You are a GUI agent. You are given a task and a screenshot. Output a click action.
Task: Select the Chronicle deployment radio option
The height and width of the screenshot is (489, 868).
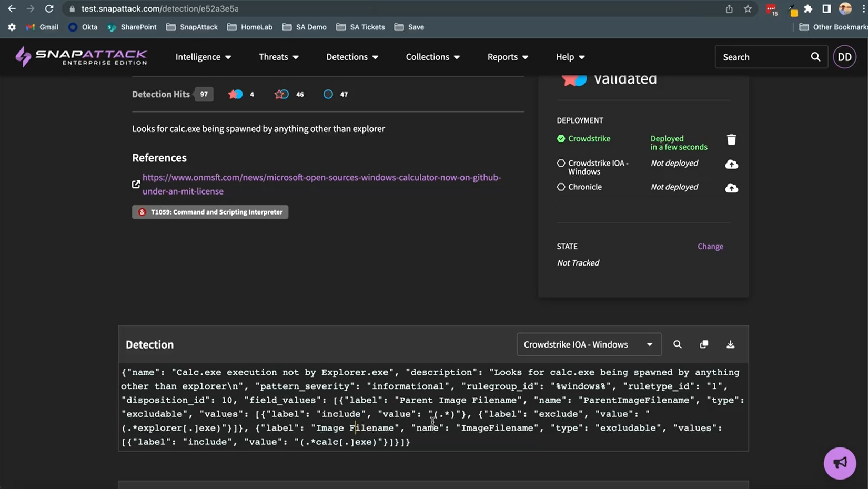[x=561, y=187]
